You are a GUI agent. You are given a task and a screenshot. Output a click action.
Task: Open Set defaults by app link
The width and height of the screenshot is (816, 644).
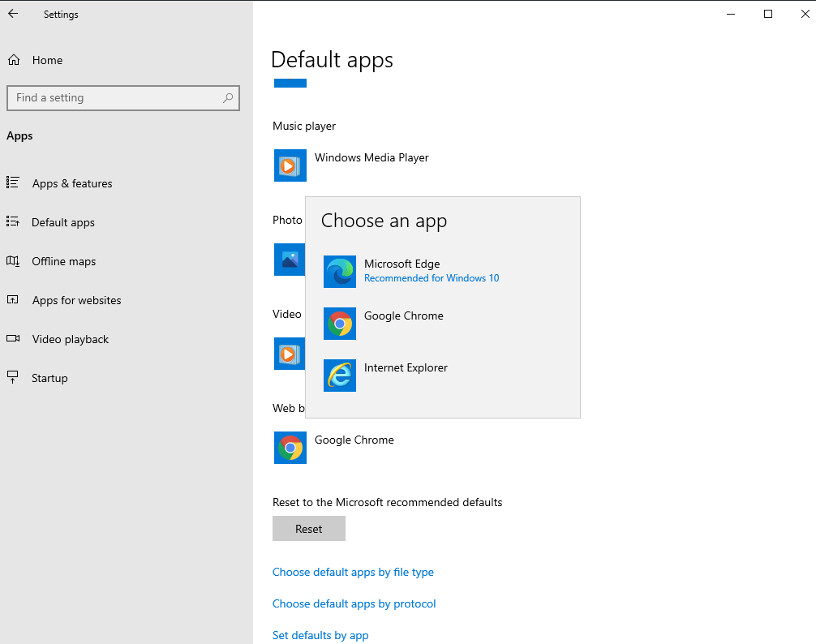(320, 636)
